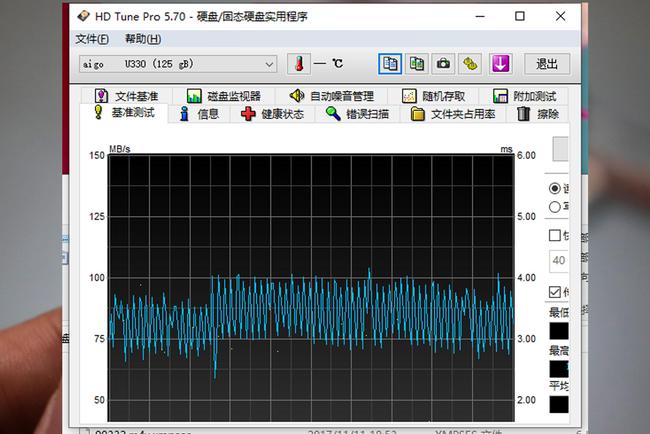Viewport: 650px width, 434px height.
Task: Close the HD Tune Pro window
Action: 560,17
